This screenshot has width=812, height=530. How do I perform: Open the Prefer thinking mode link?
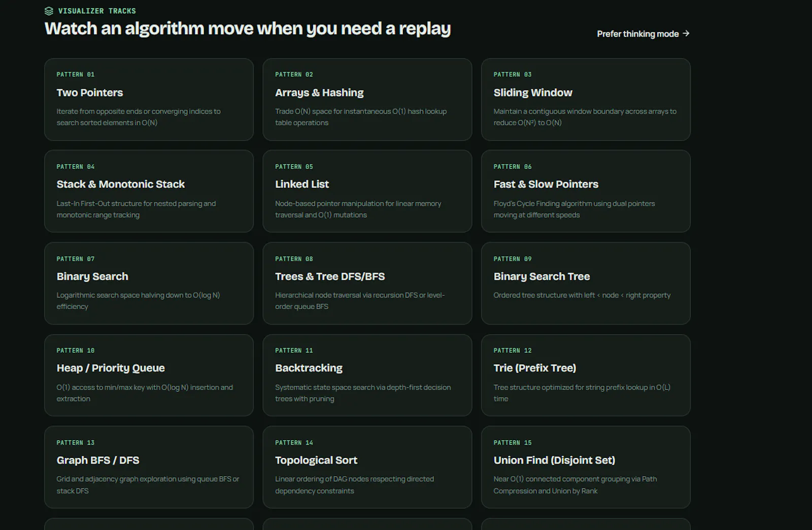pos(643,34)
